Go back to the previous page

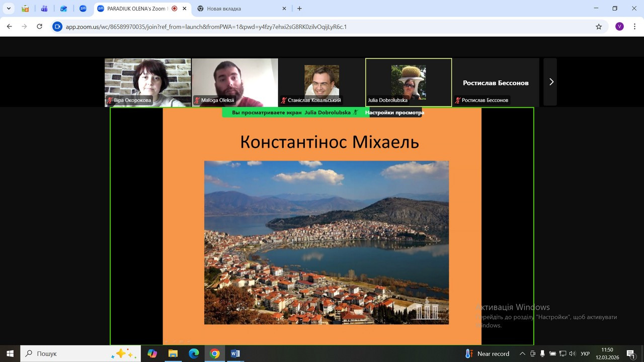tap(10, 27)
